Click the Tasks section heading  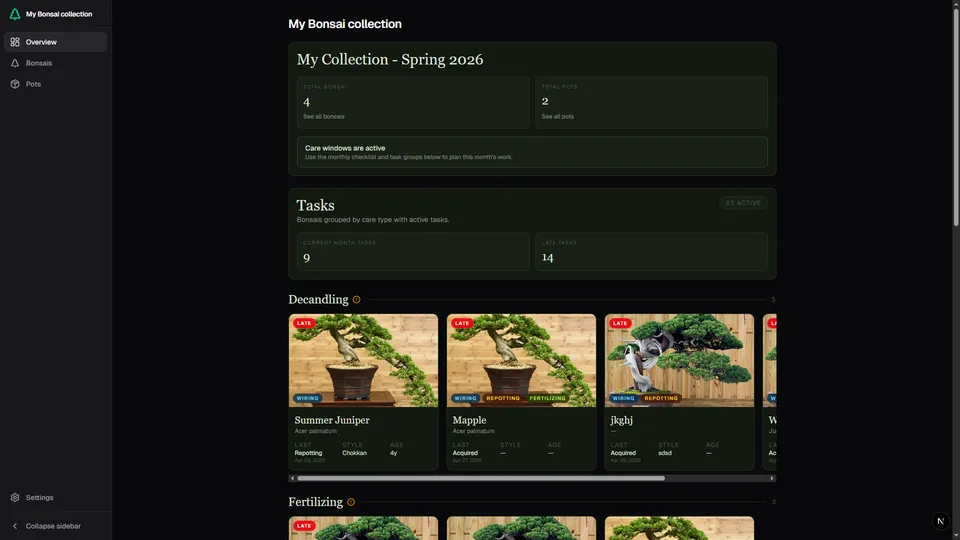click(x=315, y=205)
